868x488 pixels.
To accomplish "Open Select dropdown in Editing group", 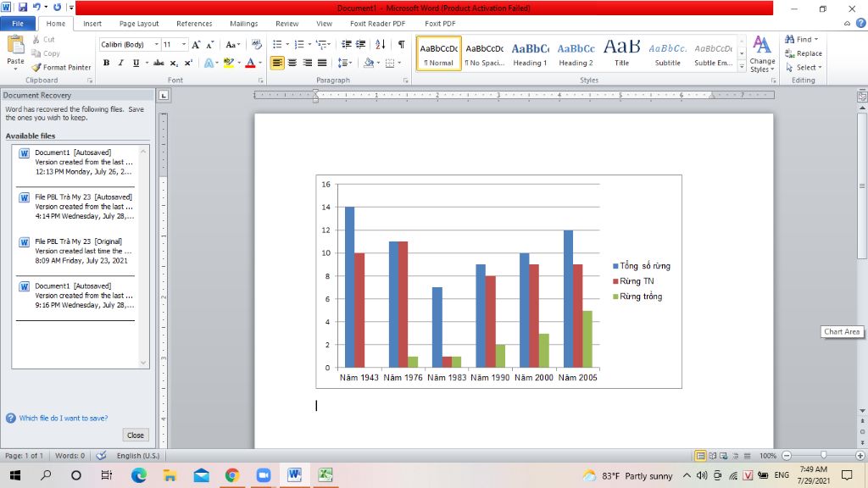I will pos(804,68).
